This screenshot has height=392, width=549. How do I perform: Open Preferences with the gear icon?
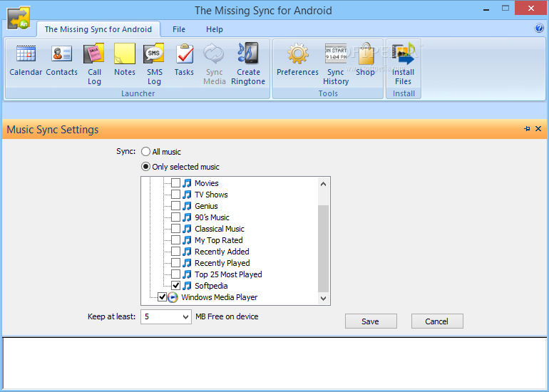coord(297,54)
